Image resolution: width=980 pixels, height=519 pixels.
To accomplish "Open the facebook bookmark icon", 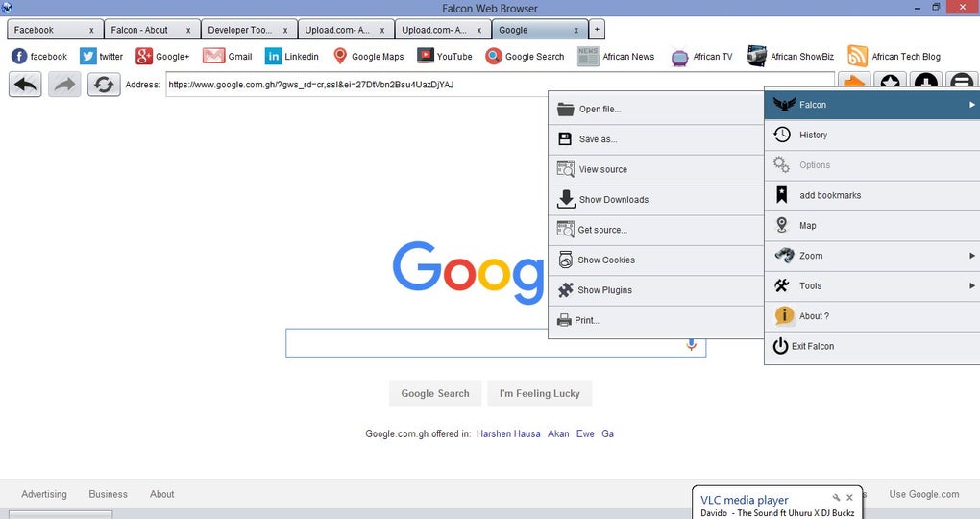I will (19, 57).
